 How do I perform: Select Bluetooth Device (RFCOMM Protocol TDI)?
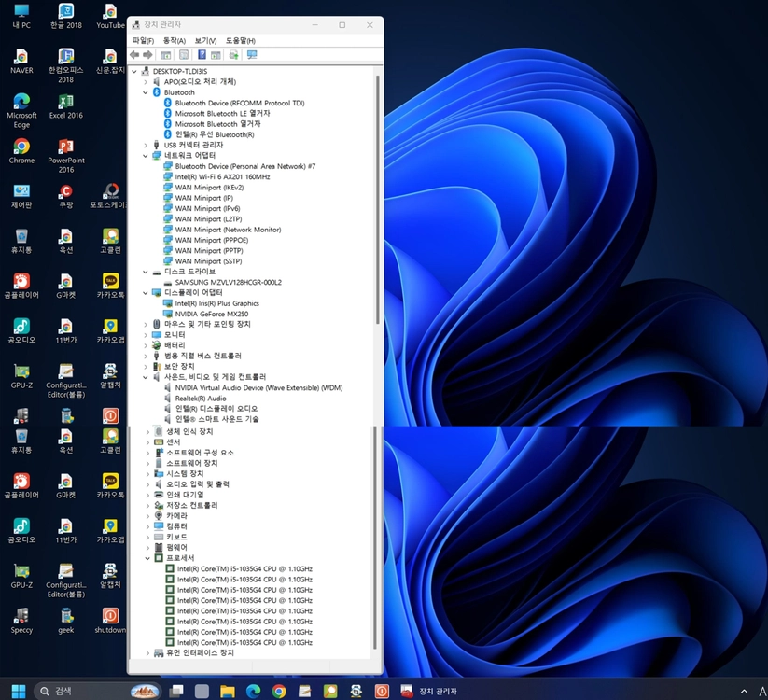[x=240, y=103]
